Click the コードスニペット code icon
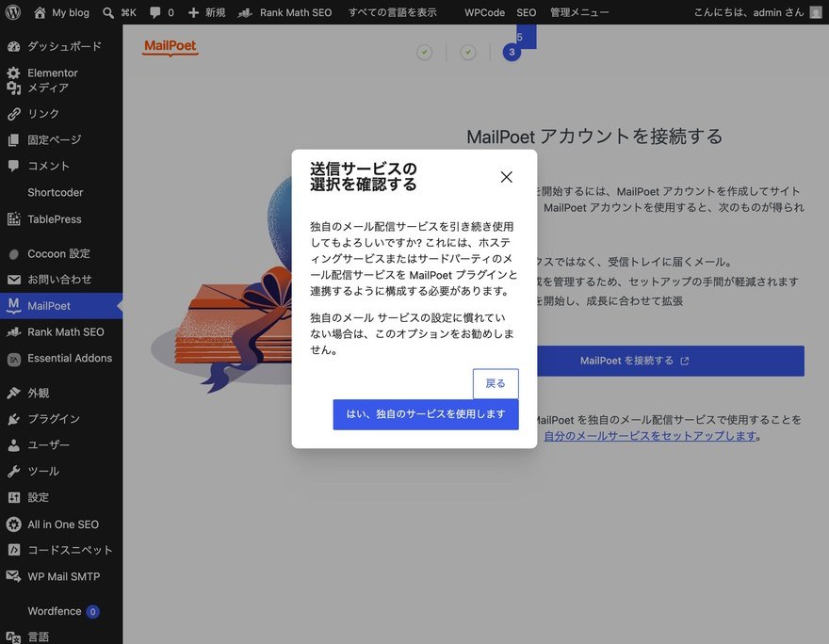829x644 pixels. (x=14, y=550)
